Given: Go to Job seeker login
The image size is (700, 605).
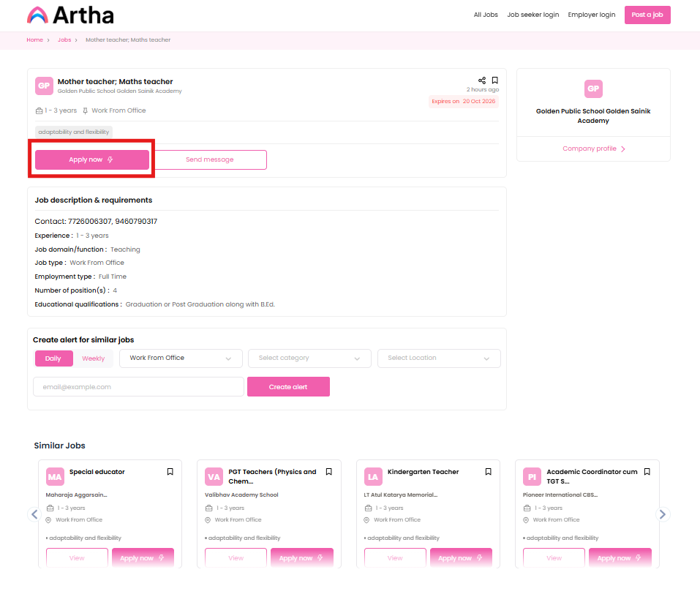Looking at the screenshot, I should click(532, 15).
